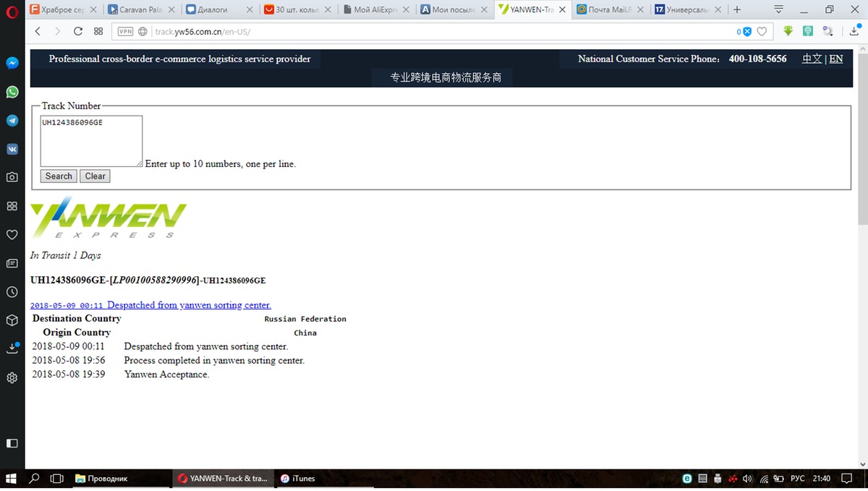Open Telegram in Opera sidebar
The width and height of the screenshot is (868, 491).
coord(12,120)
